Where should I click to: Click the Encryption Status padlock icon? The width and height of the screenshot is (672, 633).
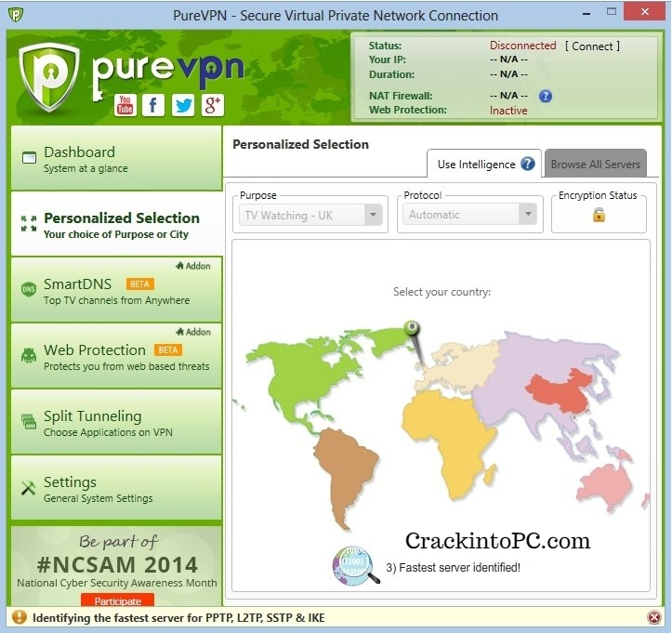[x=599, y=215]
